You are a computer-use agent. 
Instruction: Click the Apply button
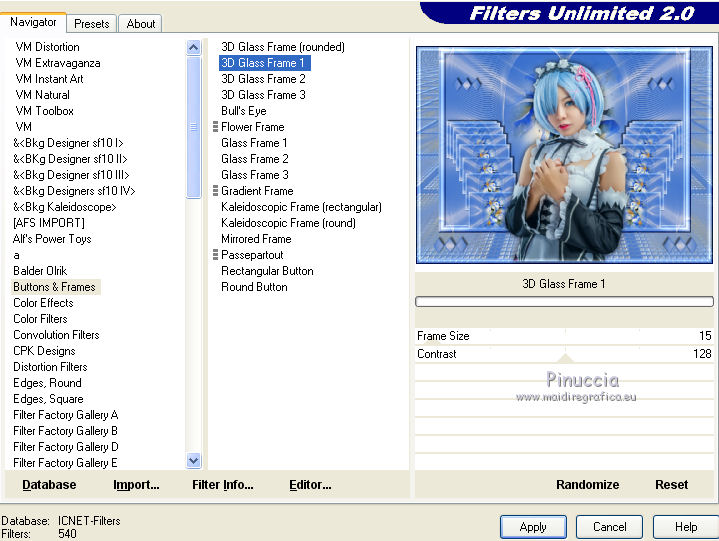pos(533,527)
